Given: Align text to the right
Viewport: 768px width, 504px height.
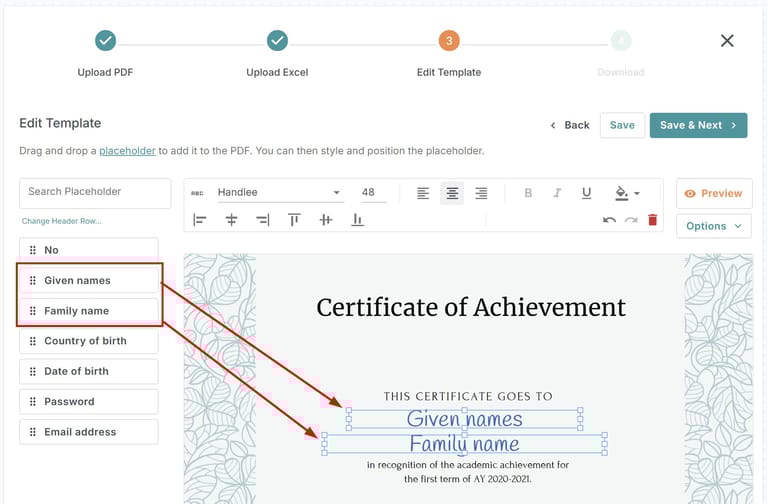Looking at the screenshot, I should pyautogui.click(x=481, y=193).
